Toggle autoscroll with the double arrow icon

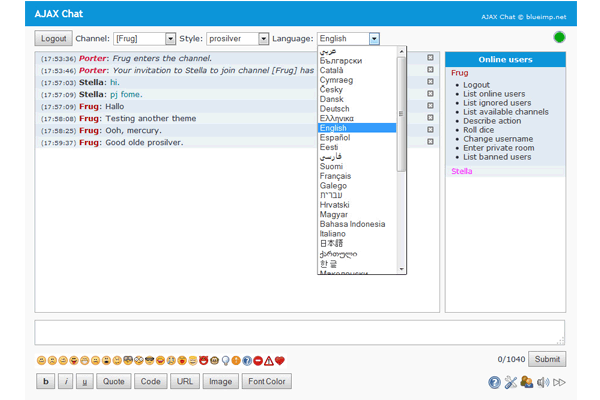click(559, 382)
